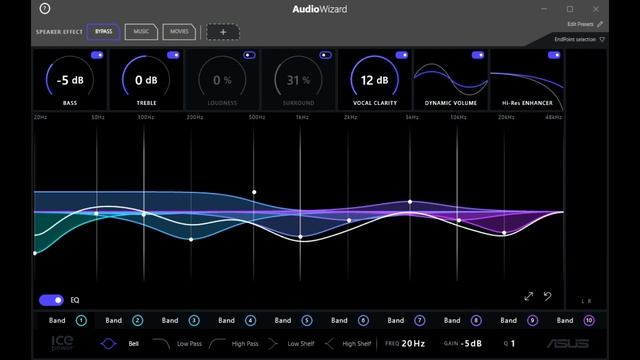The image size is (640, 360).
Task: Click the Loudness 0 % dial
Action: tap(222, 80)
